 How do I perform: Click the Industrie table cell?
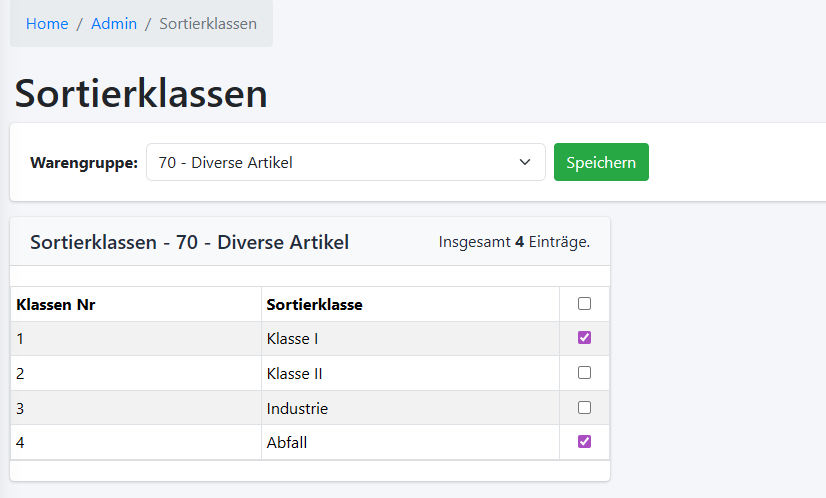click(x=297, y=409)
